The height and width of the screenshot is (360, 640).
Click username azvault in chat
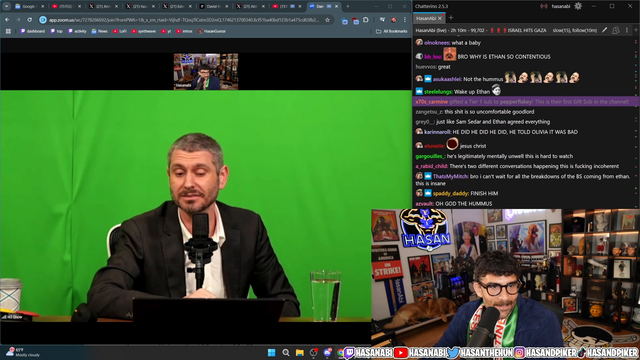click(424, 204)
